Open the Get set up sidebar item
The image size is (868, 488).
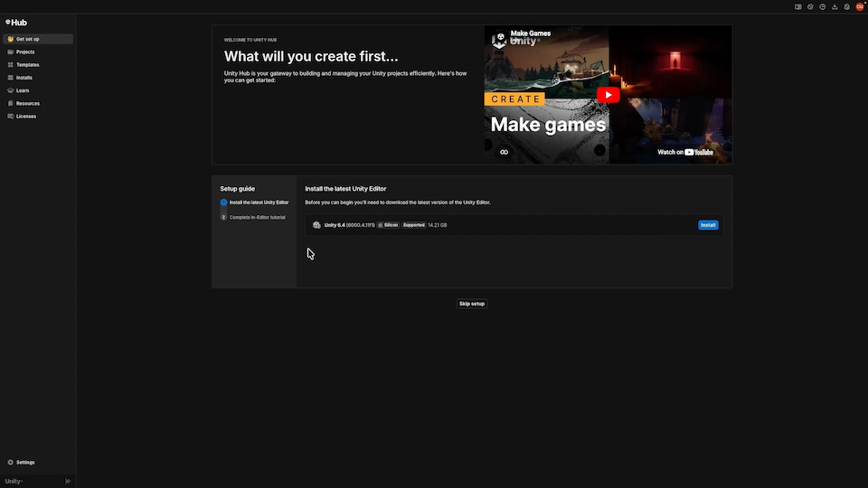[x=38, y=39]
